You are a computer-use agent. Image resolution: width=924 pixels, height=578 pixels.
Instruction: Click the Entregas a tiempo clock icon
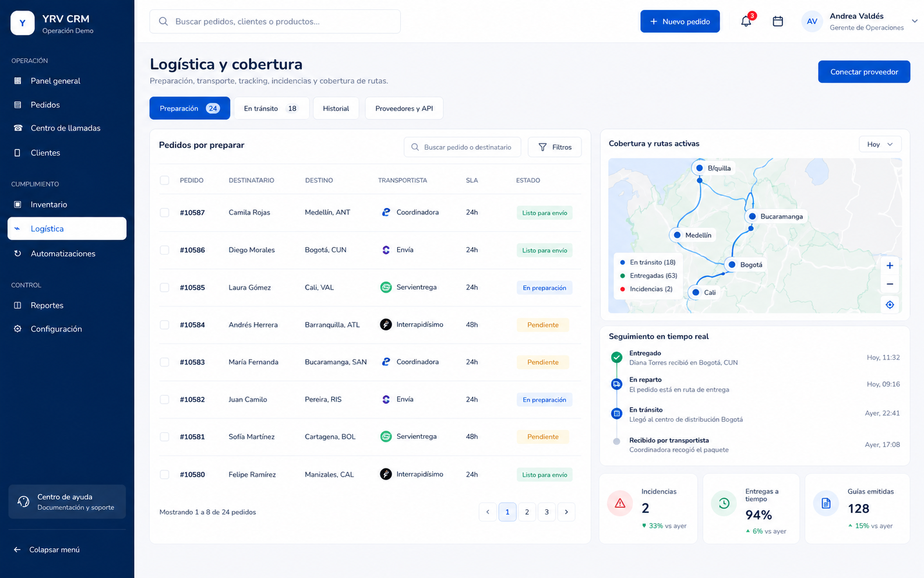pyautogui.click(x=724, y=503)
